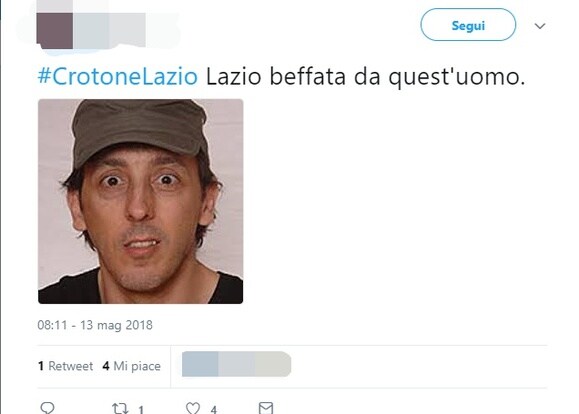Open the middle blurred liker avatar

(236, 364)
